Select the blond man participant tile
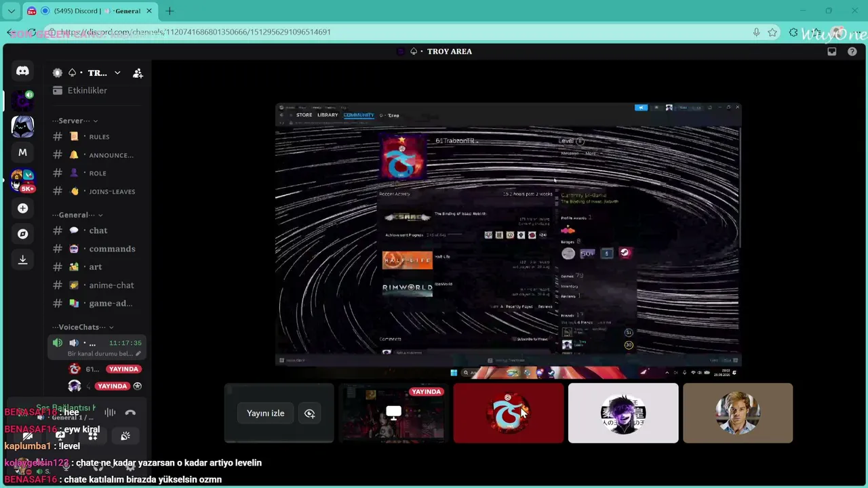 click(738, 413)
